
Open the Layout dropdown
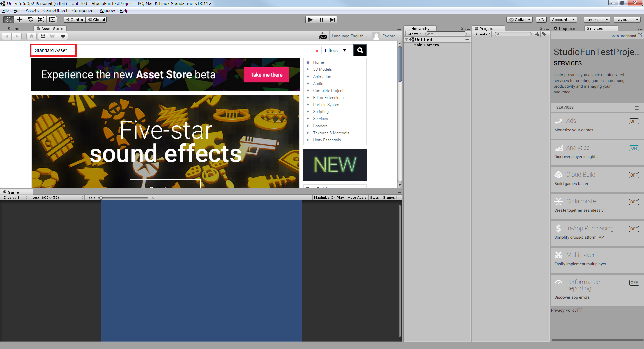[627, 20]
